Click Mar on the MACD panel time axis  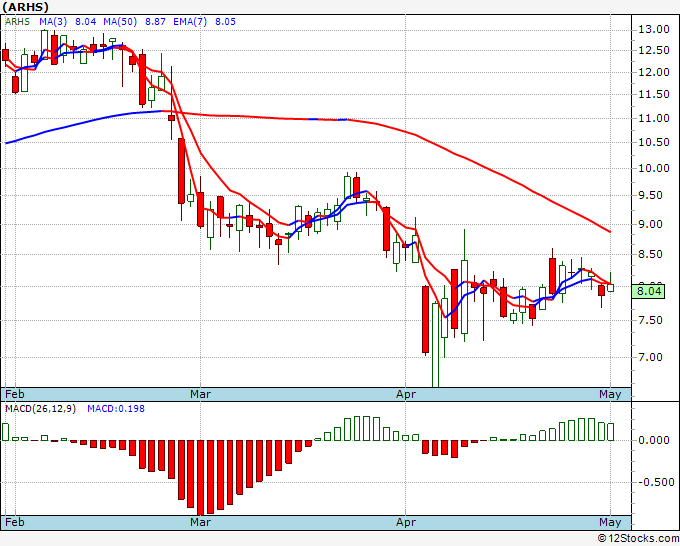(x=200, y=522)
